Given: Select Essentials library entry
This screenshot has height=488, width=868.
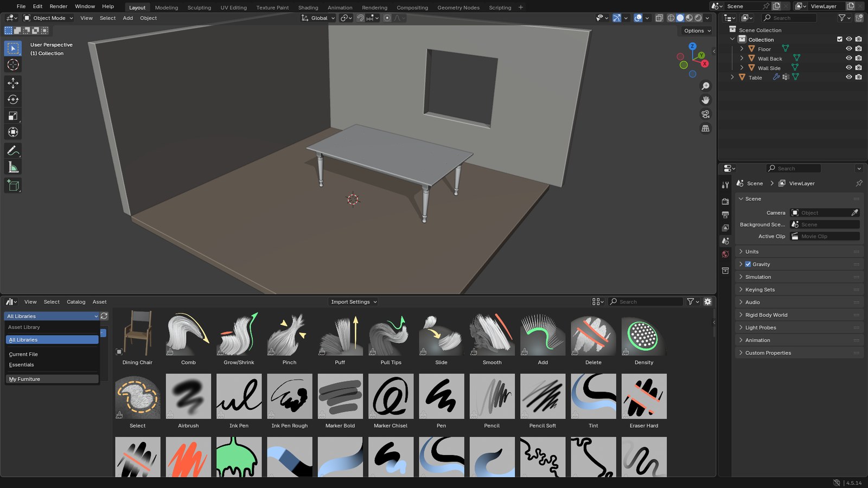Looking at the screenshot, I should click(x=52, y=365).
